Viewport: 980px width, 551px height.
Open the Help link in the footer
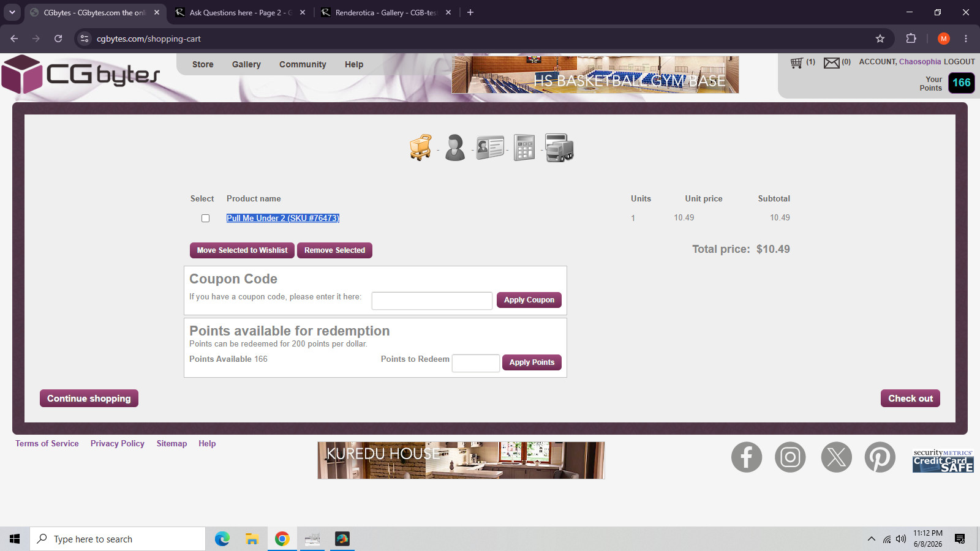(x=207, y=443)
